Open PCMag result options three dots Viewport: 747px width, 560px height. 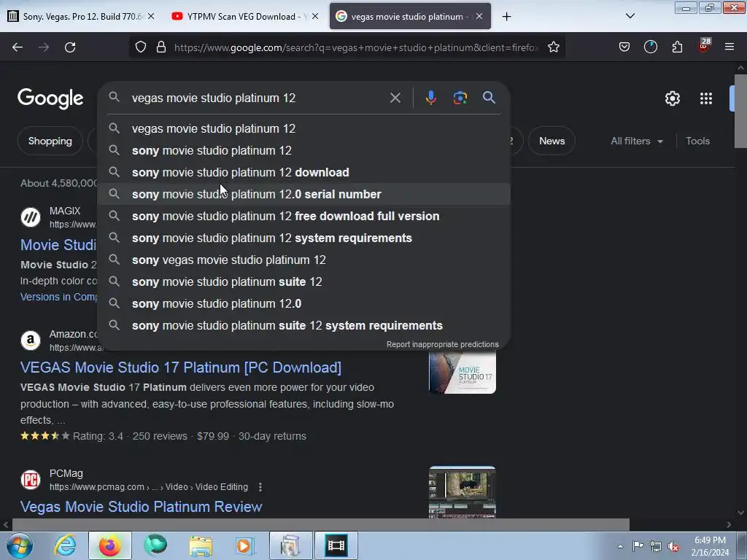[260, 487]
